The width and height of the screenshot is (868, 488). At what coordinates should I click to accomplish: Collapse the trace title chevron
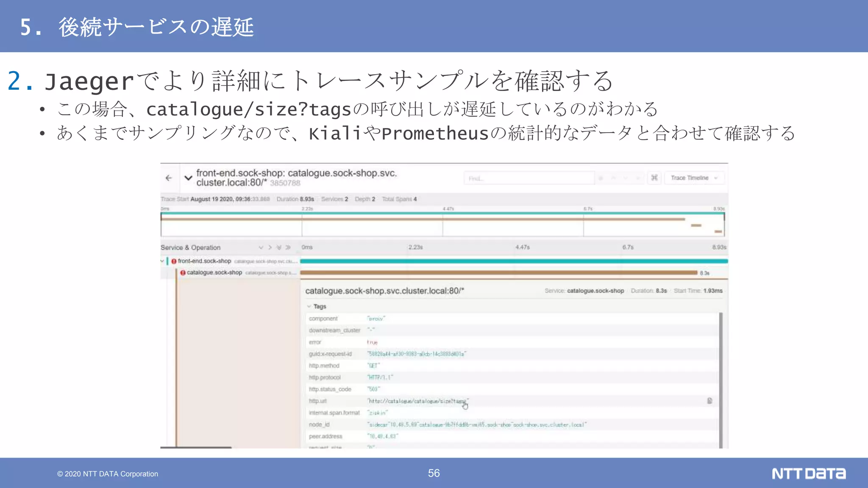(188, 178)
